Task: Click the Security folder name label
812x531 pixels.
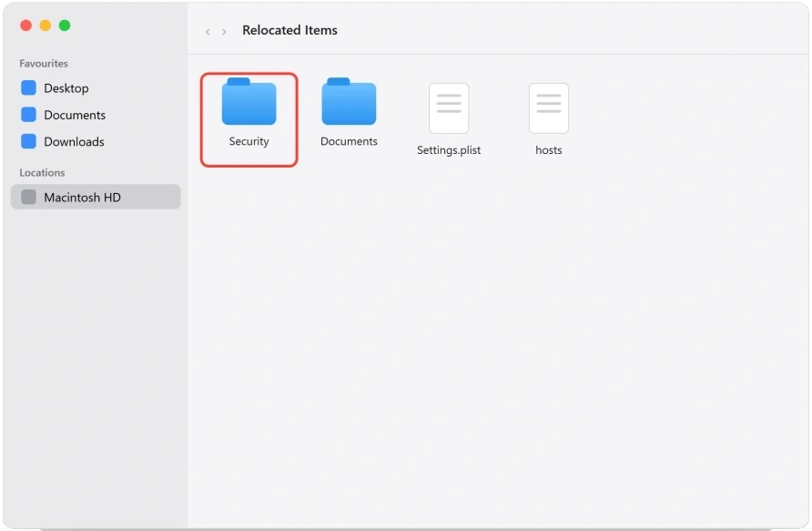Action: tap(249, 141)
